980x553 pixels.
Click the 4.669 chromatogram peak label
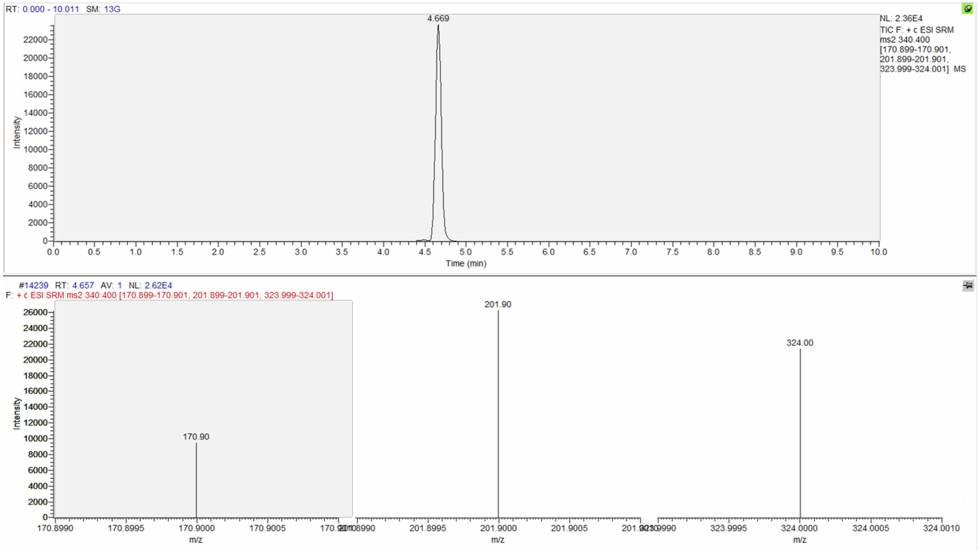[x=438, y=19]
